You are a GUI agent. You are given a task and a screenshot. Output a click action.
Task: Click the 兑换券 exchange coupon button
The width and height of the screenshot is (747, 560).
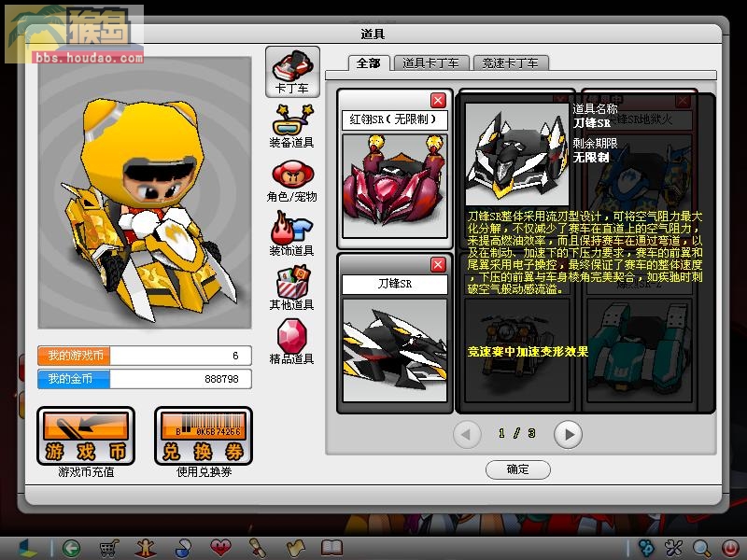pos(204,436)
